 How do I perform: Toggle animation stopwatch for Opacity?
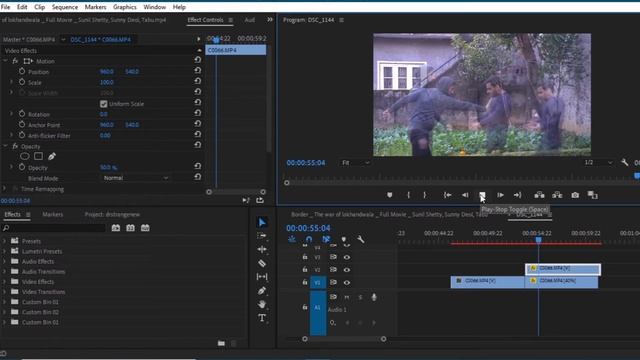[22, 167]
